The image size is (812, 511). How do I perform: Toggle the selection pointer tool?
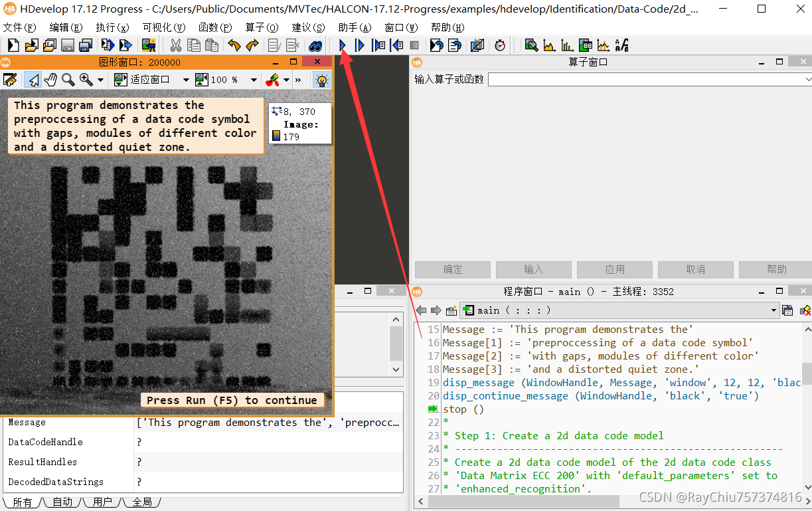pos(33,80)
